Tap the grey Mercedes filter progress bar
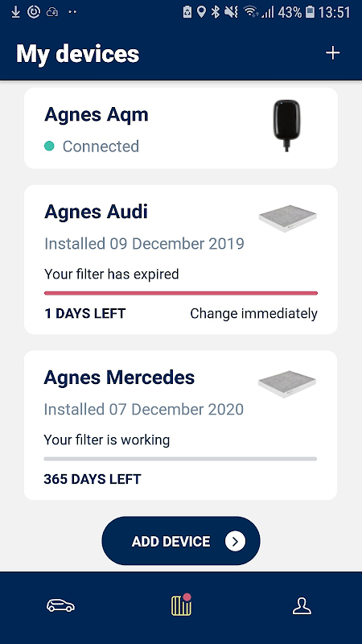Screen dimensions: 362x644 pyautogui.click(x=180, y=459)
